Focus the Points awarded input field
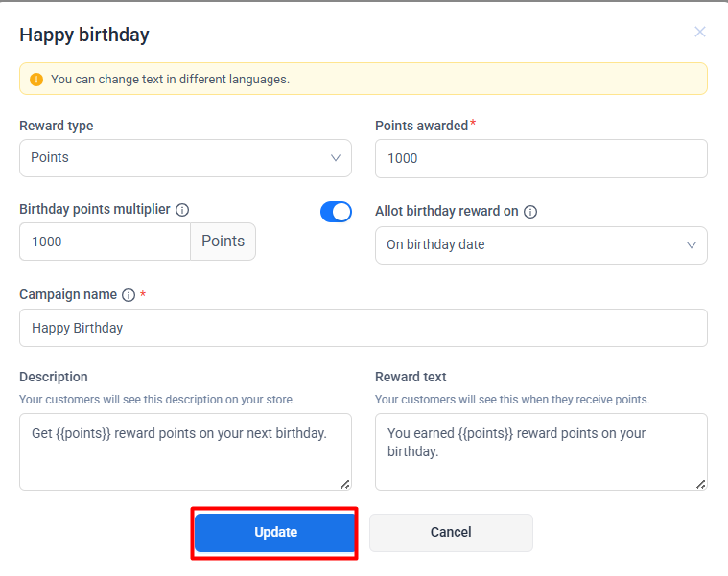This screenshot has height=576, width=728. [x=541, y=158]
